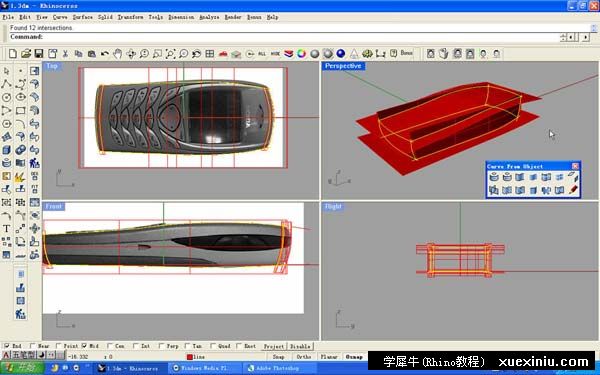Click the Save file toolbar icon

pos(39,54)
